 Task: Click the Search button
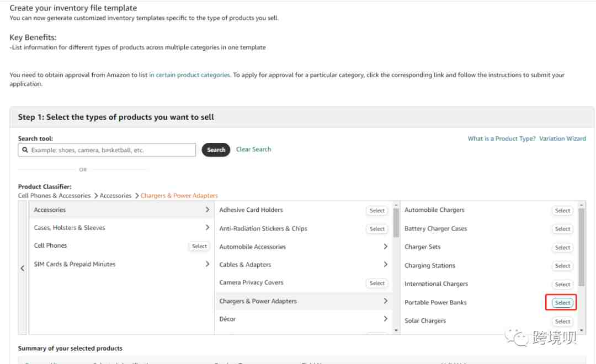[x=216, y=149]
